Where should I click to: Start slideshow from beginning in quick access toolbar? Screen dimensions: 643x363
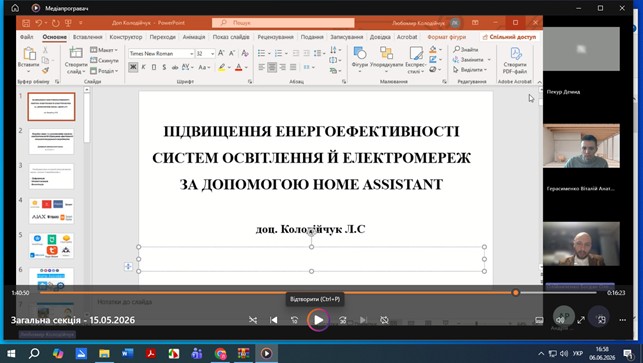point(68,23)
